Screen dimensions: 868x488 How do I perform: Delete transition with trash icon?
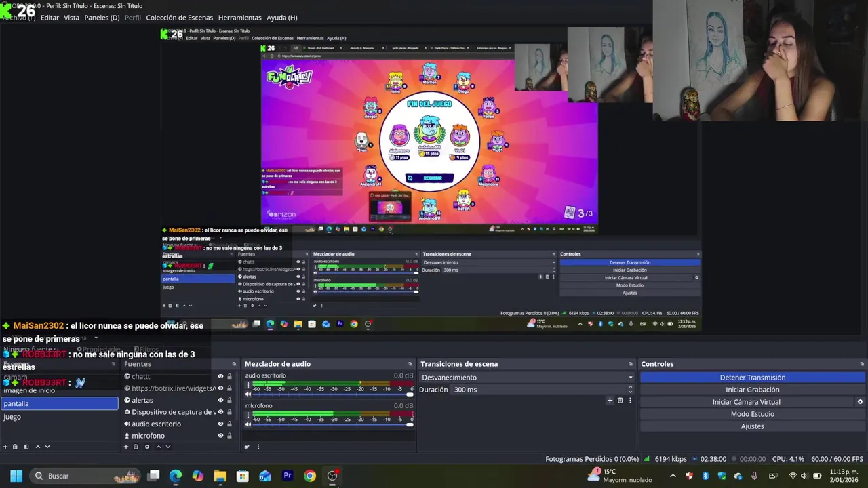tap(620, 401)
